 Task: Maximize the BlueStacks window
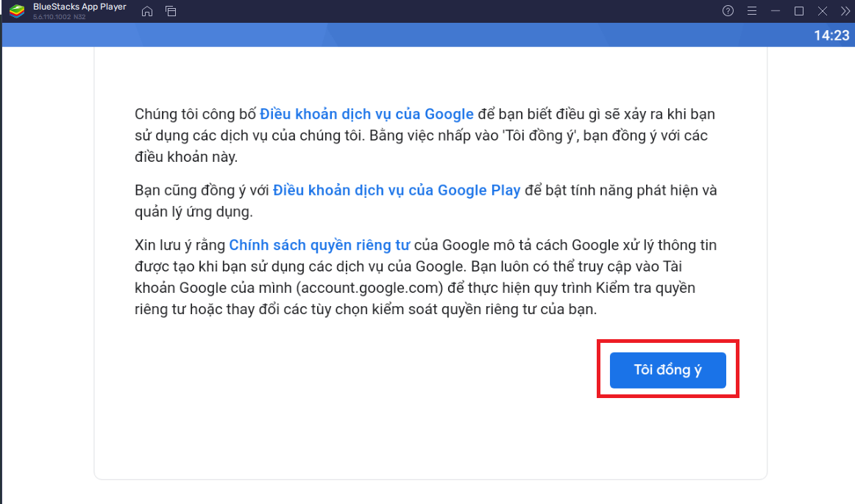(x=799, y=11)
